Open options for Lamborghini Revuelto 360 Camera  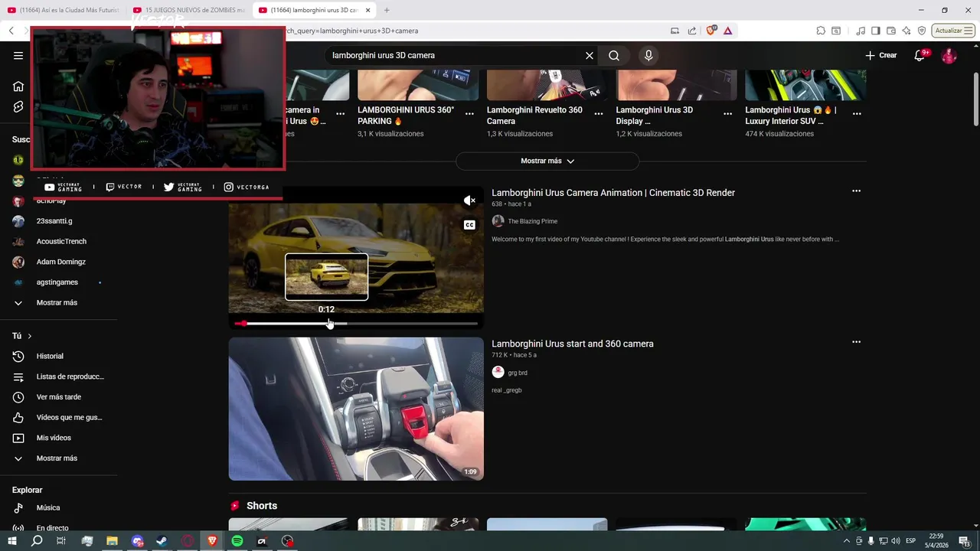[599, 113]
